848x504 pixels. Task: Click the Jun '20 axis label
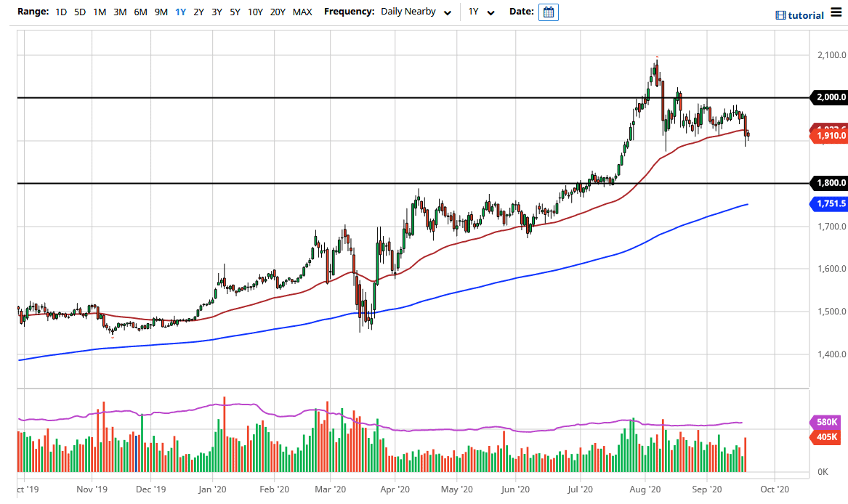[515, 489]
